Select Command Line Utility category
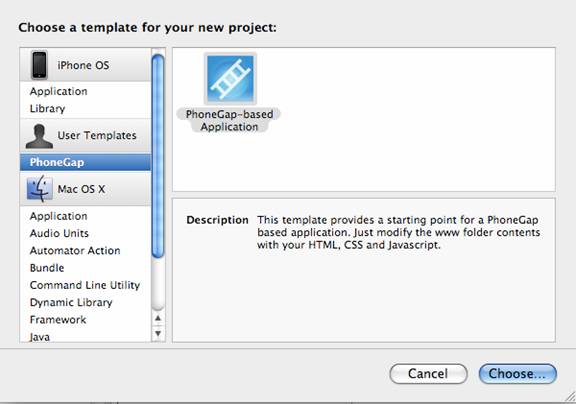576x404 pixels. click(x=85, y=285)
